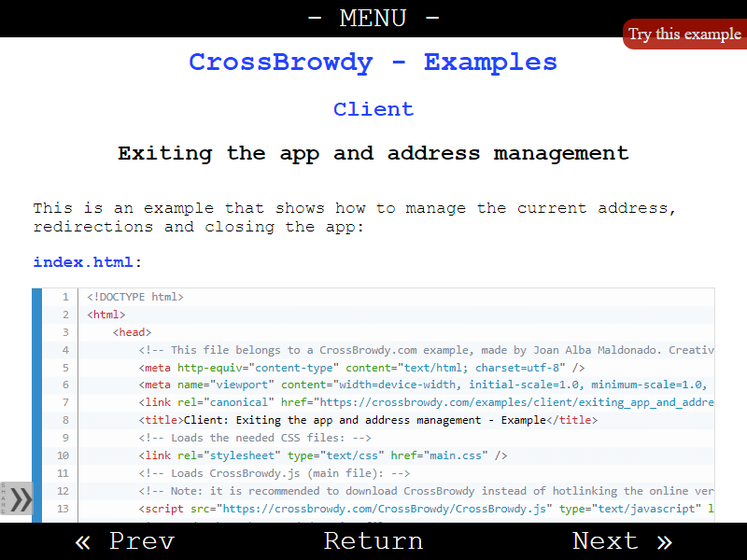
Task: Click the main.css stylesheet link line
Action: [x=323, y=455]
